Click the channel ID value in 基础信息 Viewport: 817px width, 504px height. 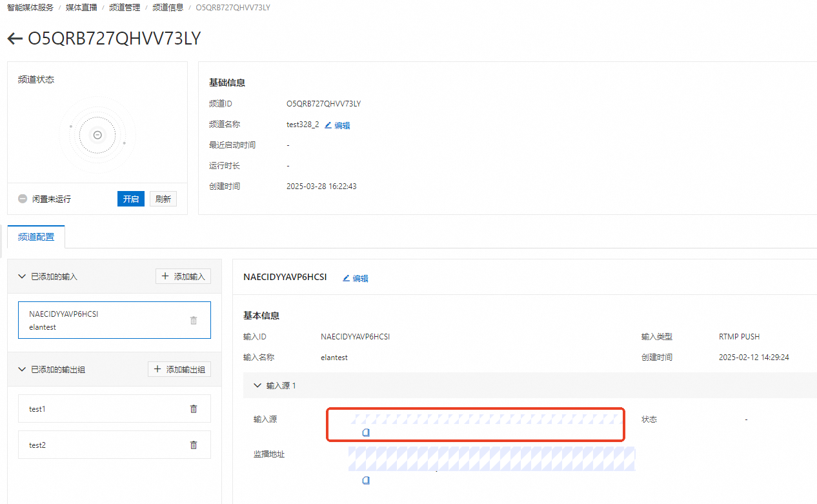(323, 103)
